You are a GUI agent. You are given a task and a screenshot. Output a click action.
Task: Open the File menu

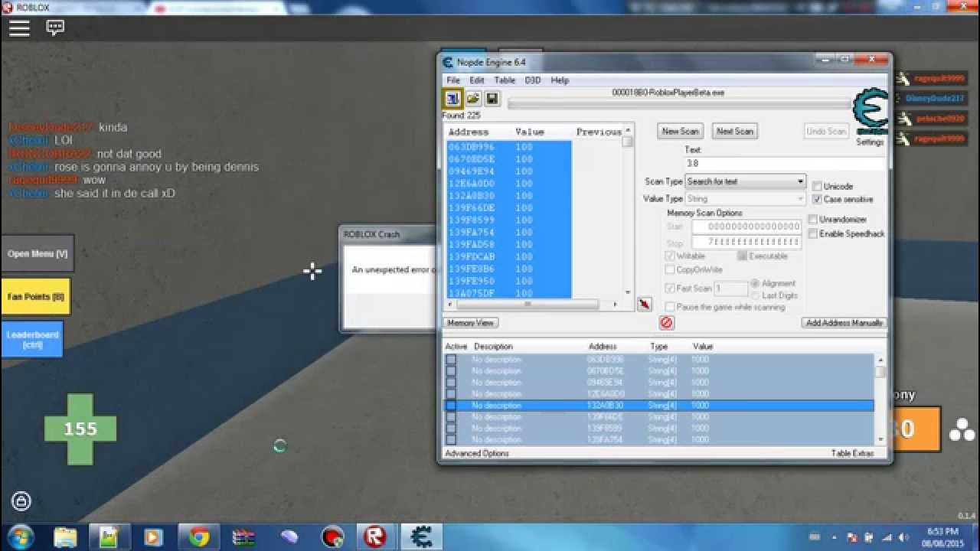coord(453,80)
